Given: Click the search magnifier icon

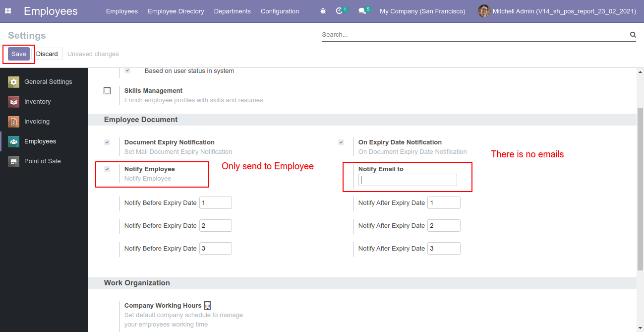Looking at the screenshot, I should tap(633, 35).
